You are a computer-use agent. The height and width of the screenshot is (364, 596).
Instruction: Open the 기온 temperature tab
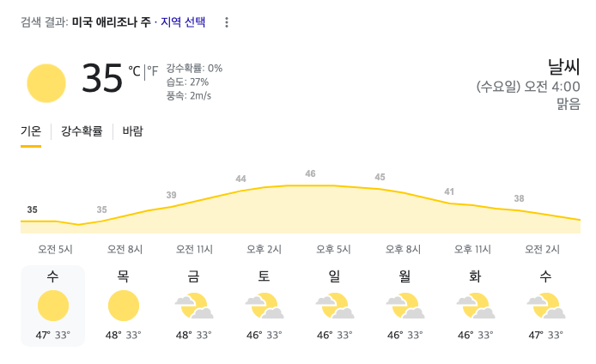pos(31,131)
